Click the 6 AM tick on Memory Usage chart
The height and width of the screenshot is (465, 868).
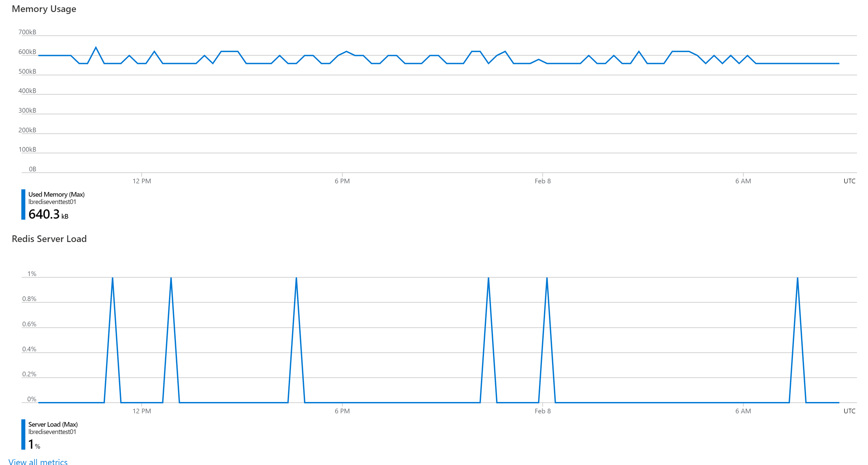coord(743,181)
